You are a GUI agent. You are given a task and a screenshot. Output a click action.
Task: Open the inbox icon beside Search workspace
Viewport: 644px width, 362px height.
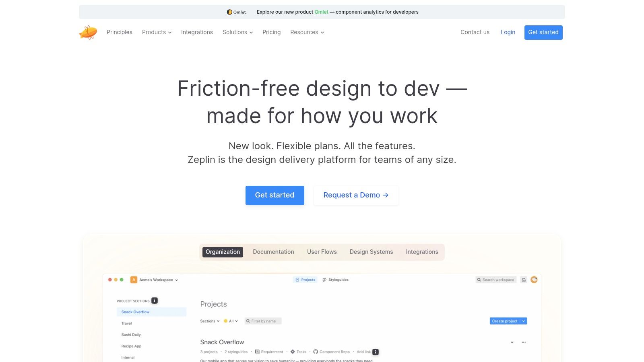coord(524,280)
